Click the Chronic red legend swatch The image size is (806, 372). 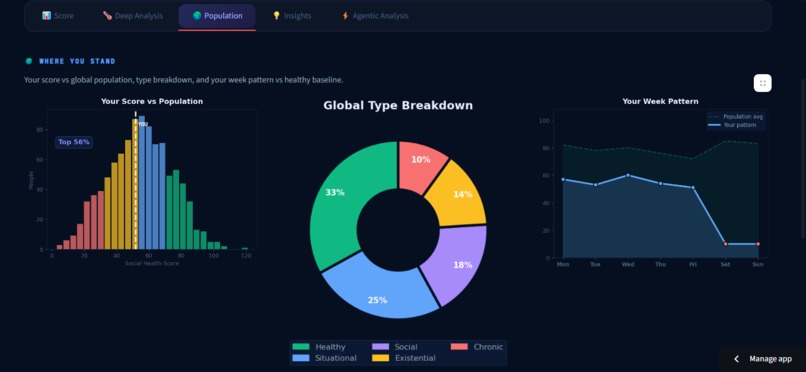click(x=459, y=347)
